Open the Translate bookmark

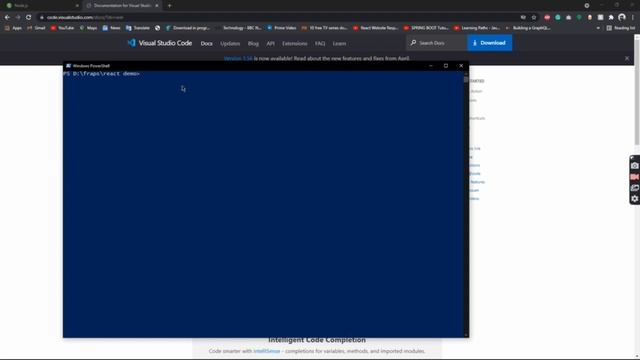pyautogui.click(x=138, y=28)
